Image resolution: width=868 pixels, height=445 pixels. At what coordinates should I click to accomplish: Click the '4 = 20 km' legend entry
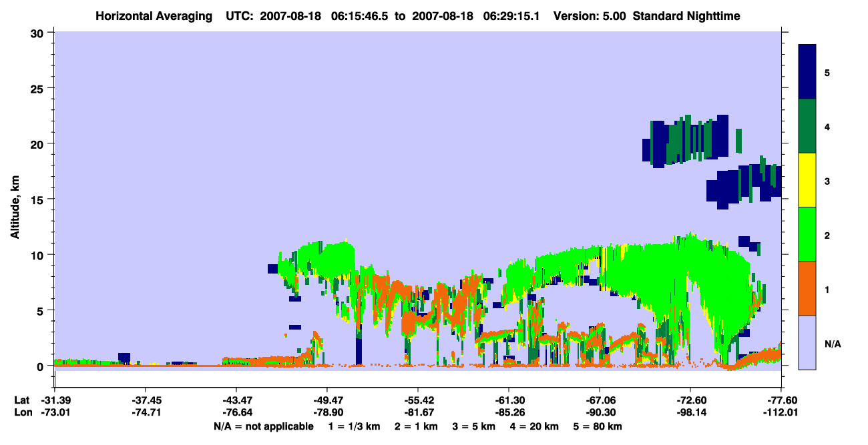point(536,426)
